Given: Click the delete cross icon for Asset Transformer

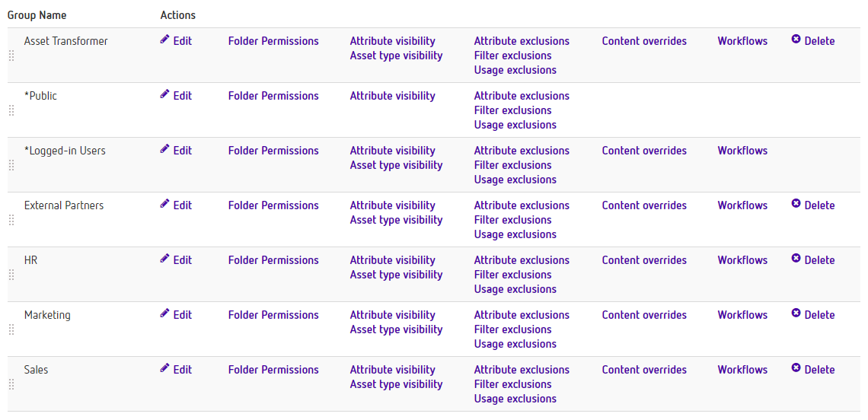Looking at the screenshot, I should [x=796, y=40].
